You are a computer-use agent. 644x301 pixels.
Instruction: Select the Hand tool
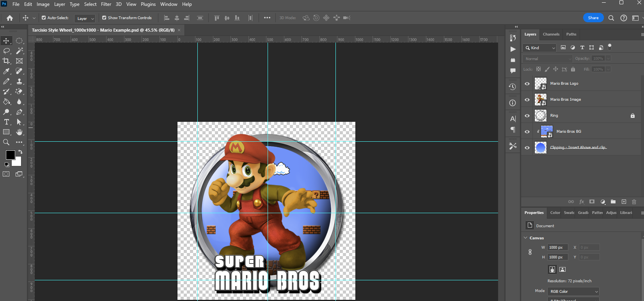point(19,132)
